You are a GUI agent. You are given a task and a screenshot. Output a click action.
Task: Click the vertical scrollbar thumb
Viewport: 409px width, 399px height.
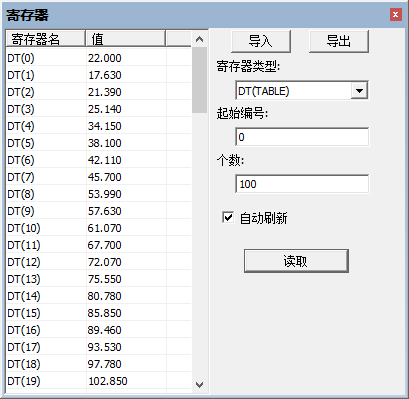pyautogui.click(x=200, y=80)
